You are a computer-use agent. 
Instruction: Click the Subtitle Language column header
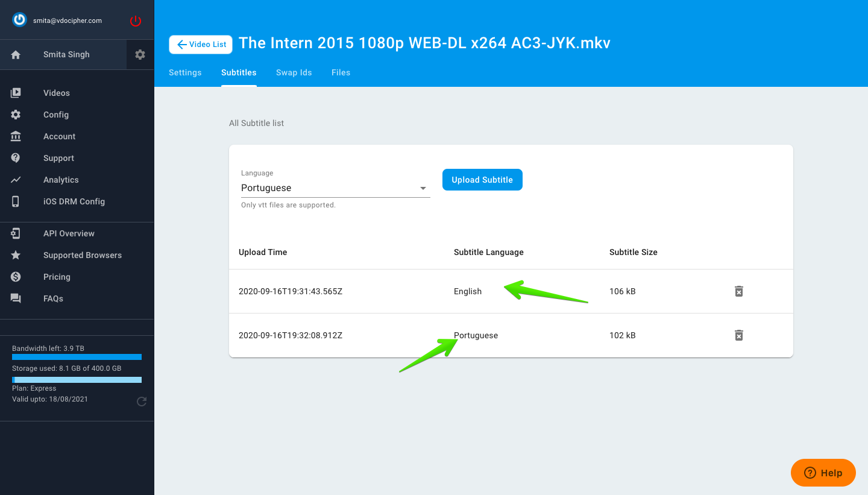point(489,252)
